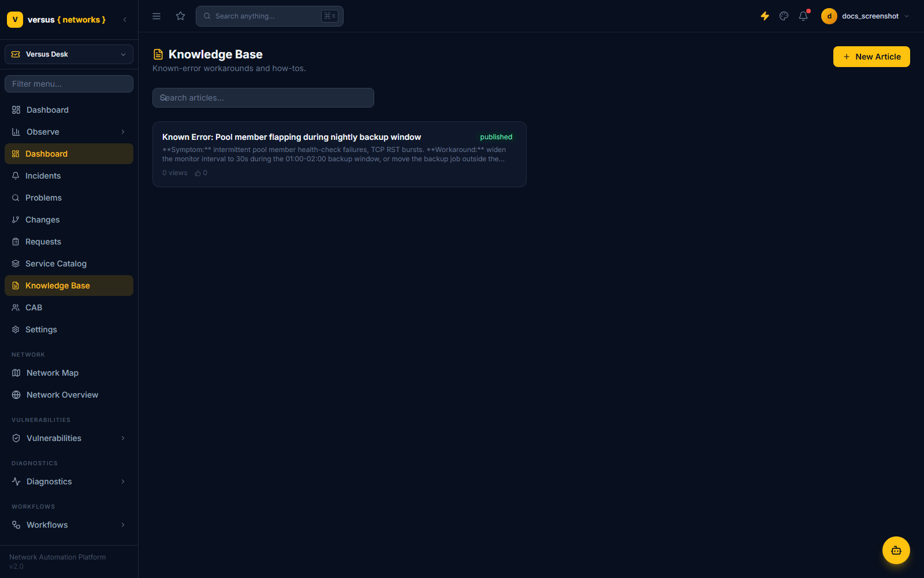Click the published status label

point(496,137)
